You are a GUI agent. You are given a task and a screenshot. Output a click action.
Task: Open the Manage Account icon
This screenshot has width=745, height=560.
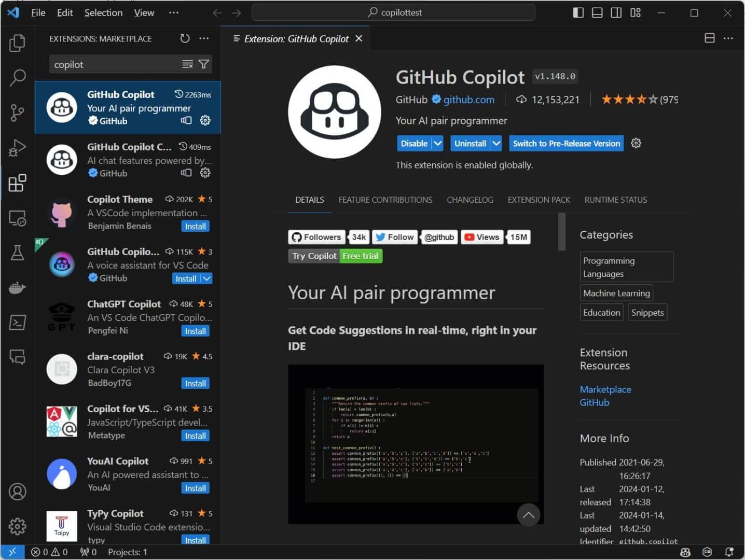[17, 492]
